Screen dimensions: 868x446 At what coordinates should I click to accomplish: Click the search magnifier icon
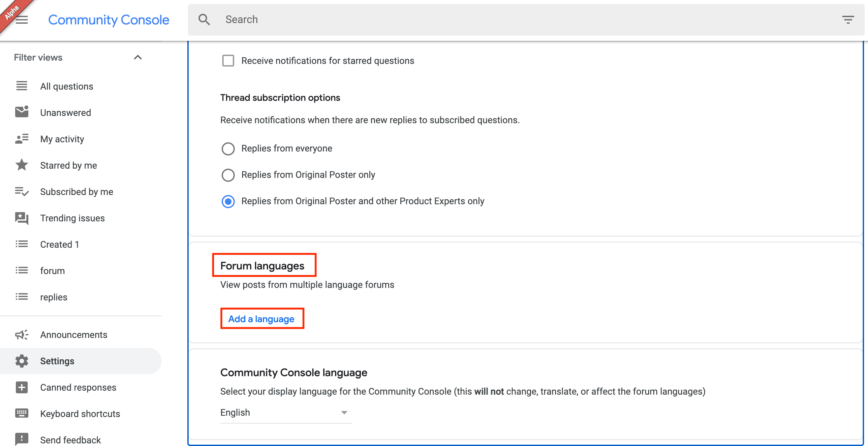tap(204, 19)
